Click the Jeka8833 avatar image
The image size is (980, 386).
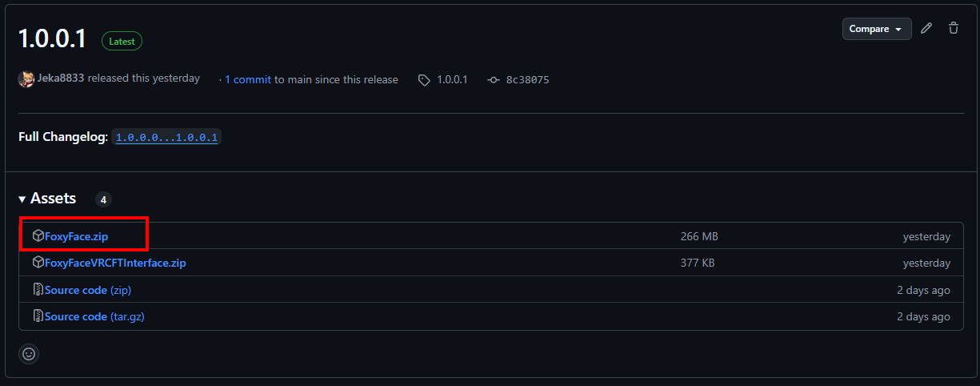tap(26, 79)
